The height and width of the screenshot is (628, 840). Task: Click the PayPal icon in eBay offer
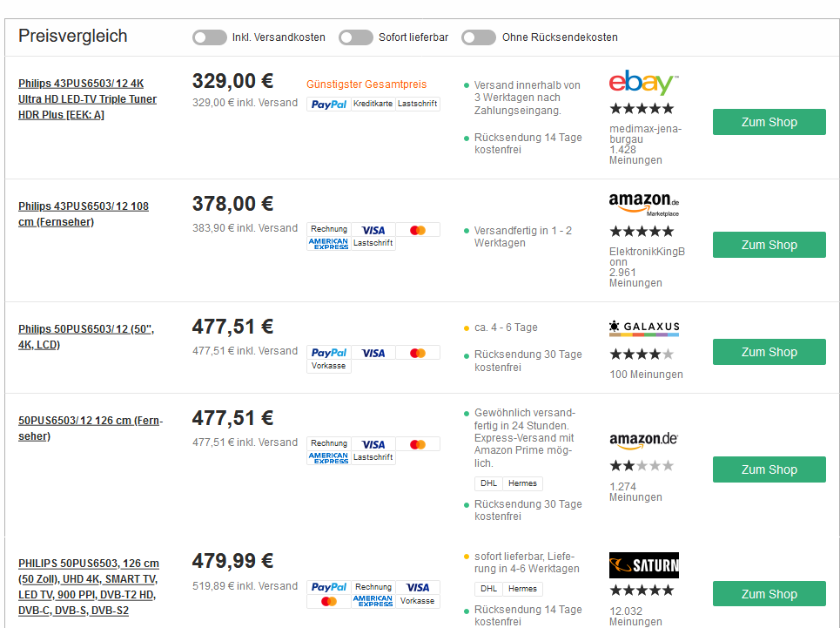(329, 105)
